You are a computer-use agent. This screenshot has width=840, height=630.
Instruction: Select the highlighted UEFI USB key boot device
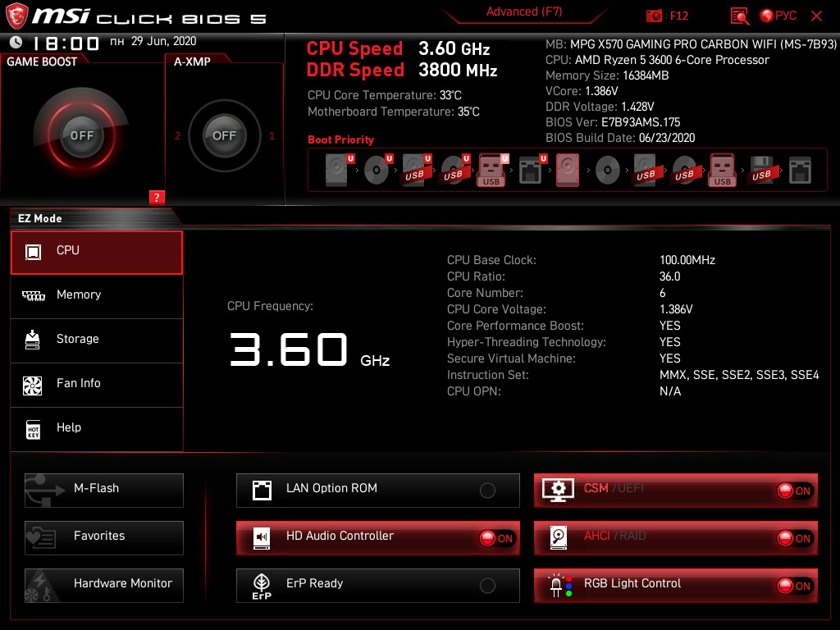tap(492, 171)
